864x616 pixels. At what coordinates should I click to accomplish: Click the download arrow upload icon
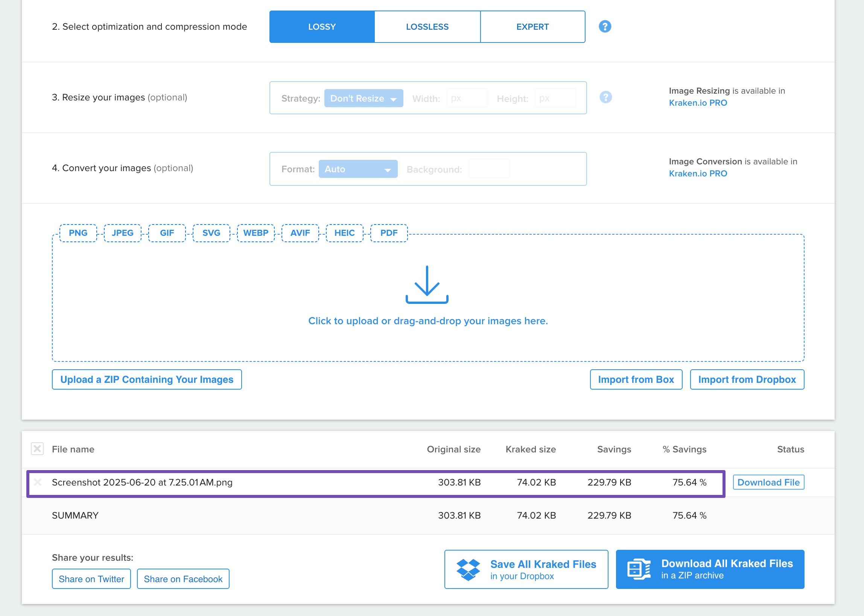427,284
